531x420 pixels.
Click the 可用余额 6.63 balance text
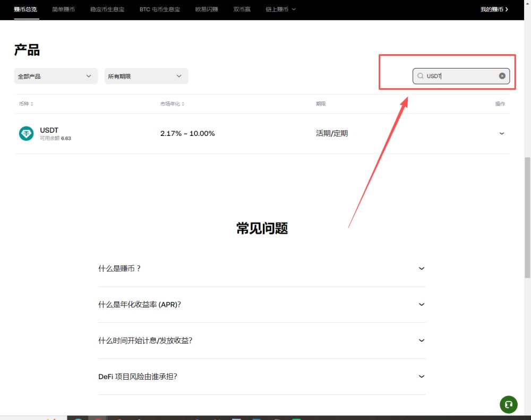coord(56,138)
